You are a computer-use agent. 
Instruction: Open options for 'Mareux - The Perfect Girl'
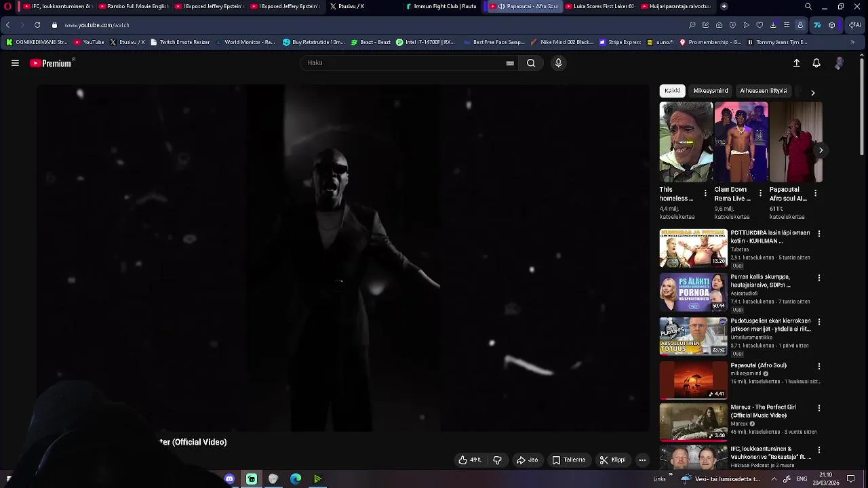818,408
